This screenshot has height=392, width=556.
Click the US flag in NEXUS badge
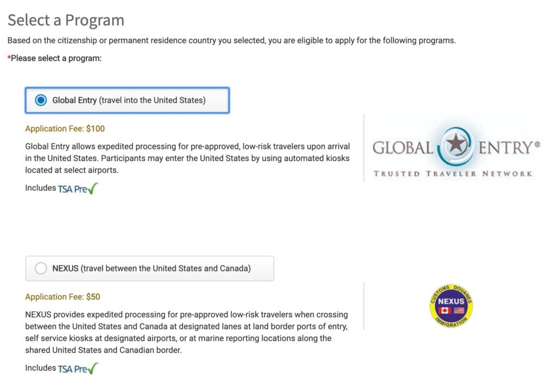coord(458,311)
